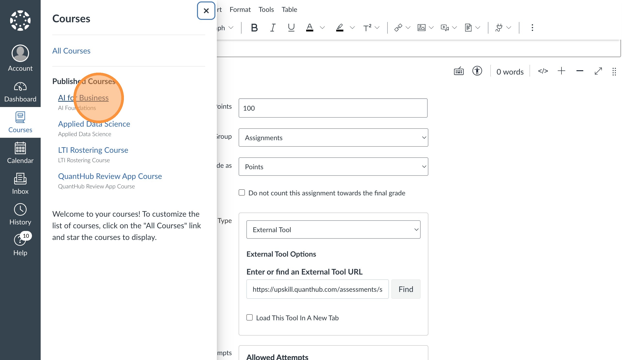Open the Table menu
This screenshot has width=644, height=360.
click(289, 9)
